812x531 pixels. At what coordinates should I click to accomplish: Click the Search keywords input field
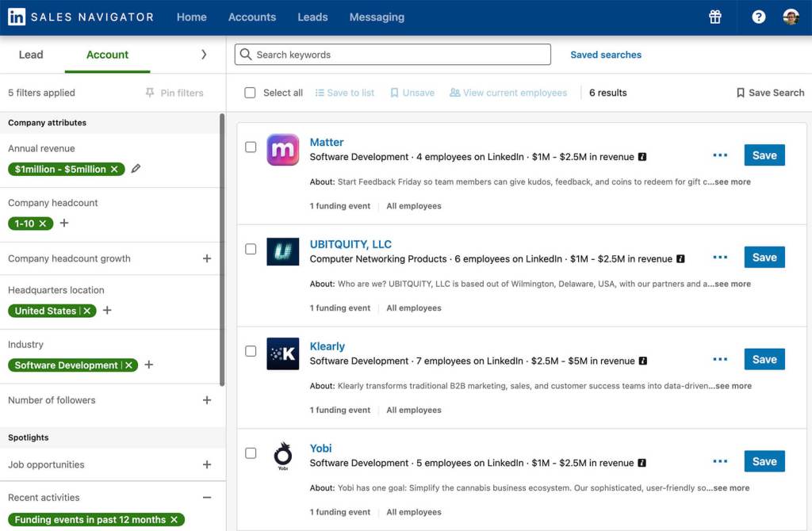[393, 55]
